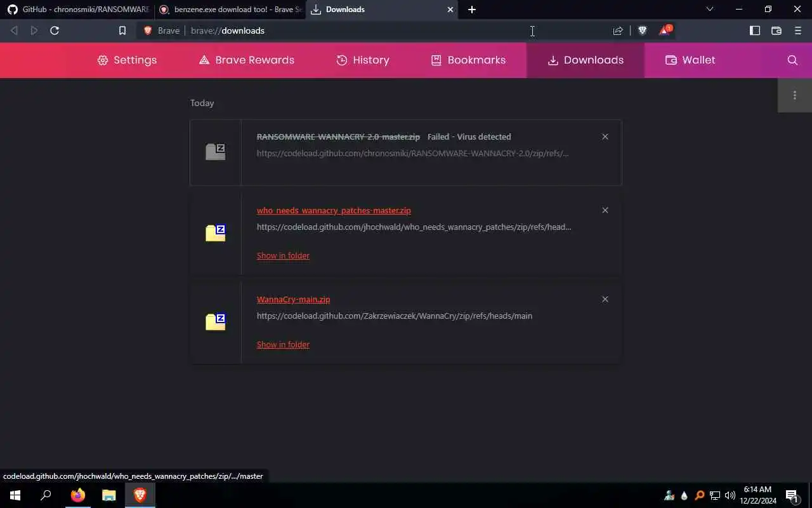Viewport: 812px width, 508px height.
Task: Open a new browser tab with plus button
Action: pos(471,10)
